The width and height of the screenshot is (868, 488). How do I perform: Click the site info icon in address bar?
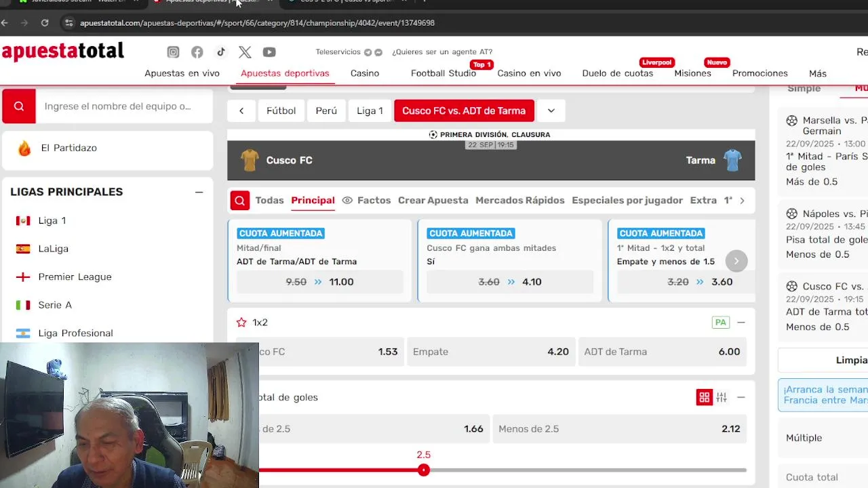[68, 22]
